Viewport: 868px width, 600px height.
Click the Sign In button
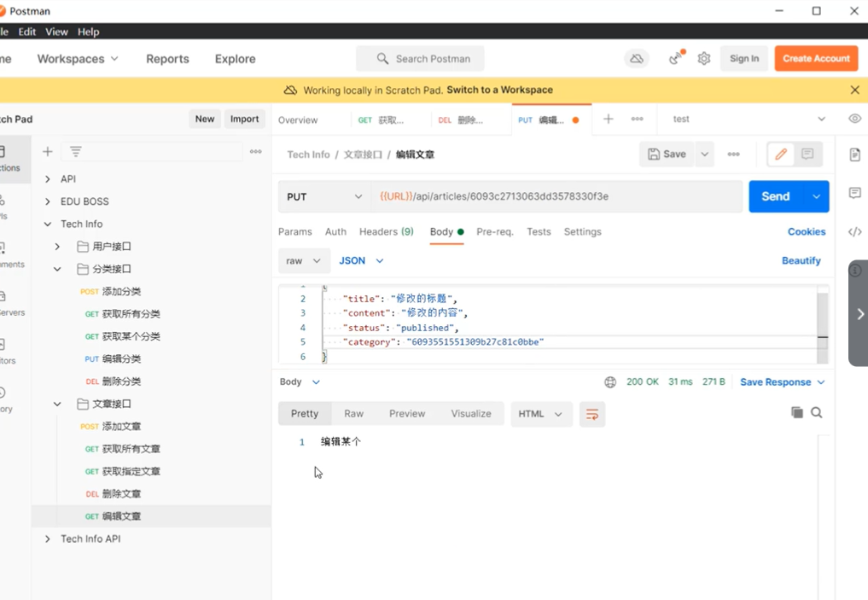pos(744,59)
